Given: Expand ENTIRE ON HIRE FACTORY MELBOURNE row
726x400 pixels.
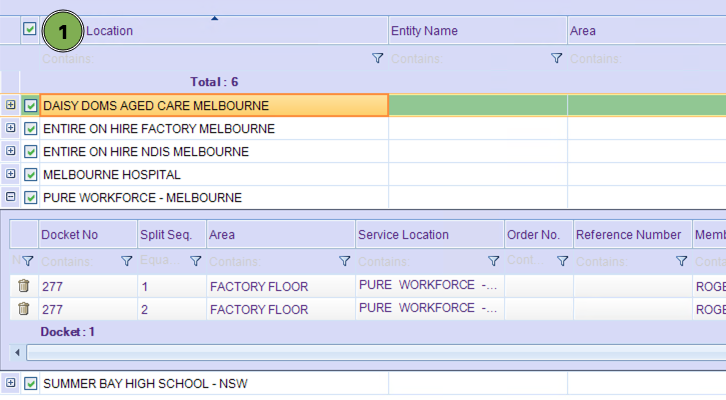Looking at the screenshot, I should pyautogui.click(x=11, y=128).
